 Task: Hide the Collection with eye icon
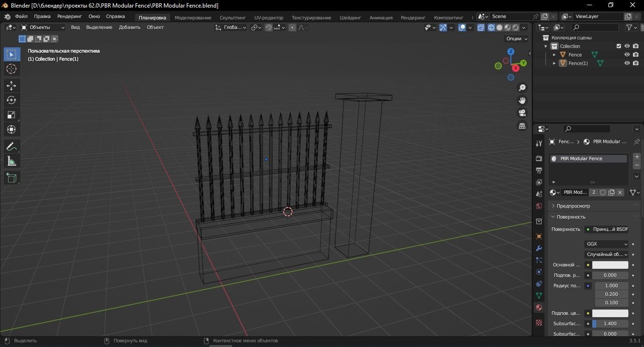click(x=627, y=46)
